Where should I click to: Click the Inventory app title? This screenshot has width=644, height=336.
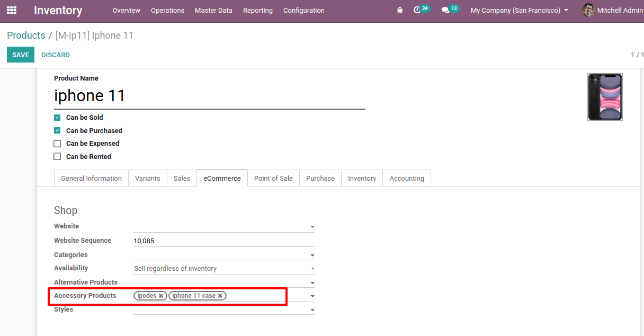(58, 10)
